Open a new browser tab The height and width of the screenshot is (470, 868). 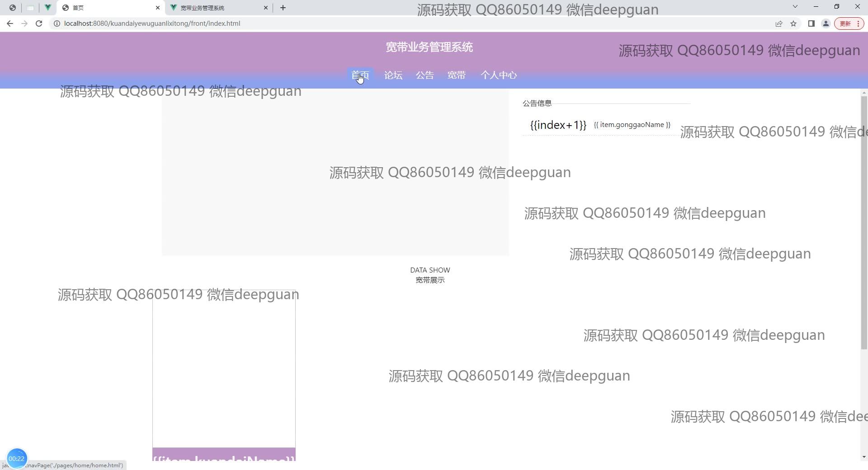283,8
